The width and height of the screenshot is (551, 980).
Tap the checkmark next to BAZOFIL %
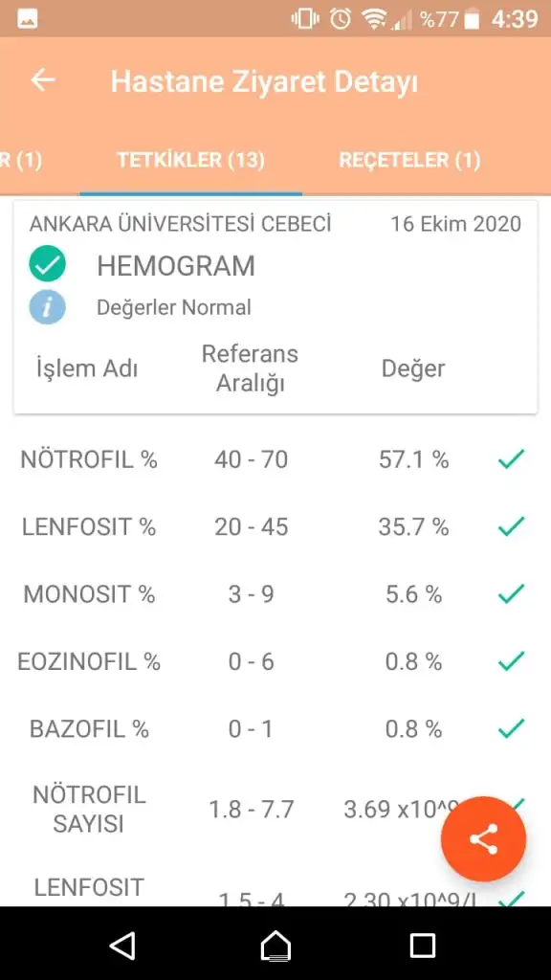[x=511, y=728]
